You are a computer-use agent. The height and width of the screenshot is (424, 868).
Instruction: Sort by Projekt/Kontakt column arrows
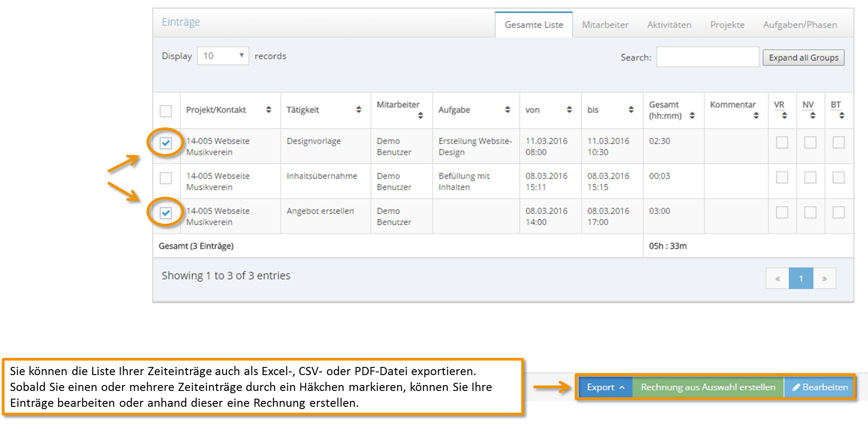[269, 110]
